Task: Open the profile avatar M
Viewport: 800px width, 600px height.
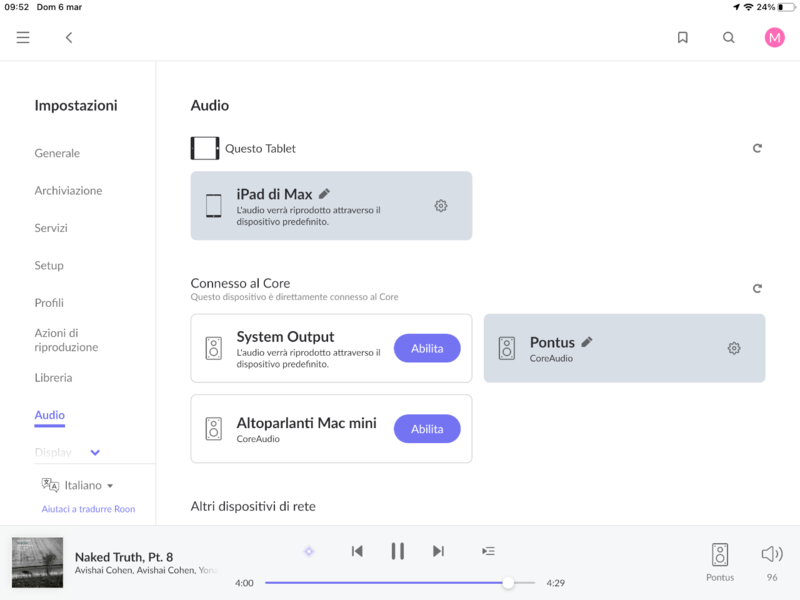Action: [774, 38]
